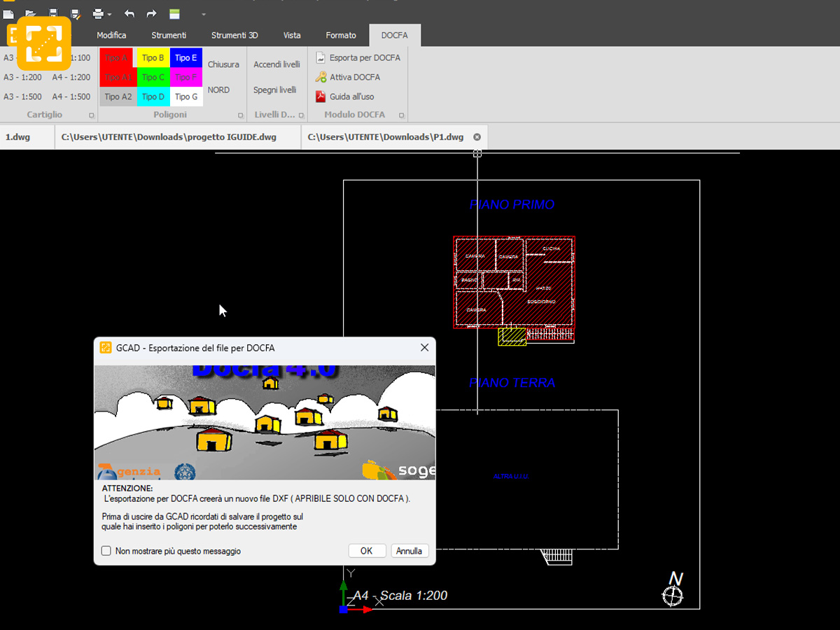Click the yellow hatched polygon in floor plan
840x630 pixels.
click(512, 337)
